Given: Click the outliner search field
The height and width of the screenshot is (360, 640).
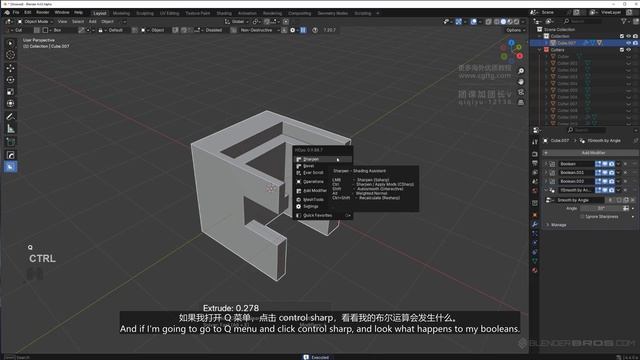Looking at the screenshot, I should click(583, 21).
